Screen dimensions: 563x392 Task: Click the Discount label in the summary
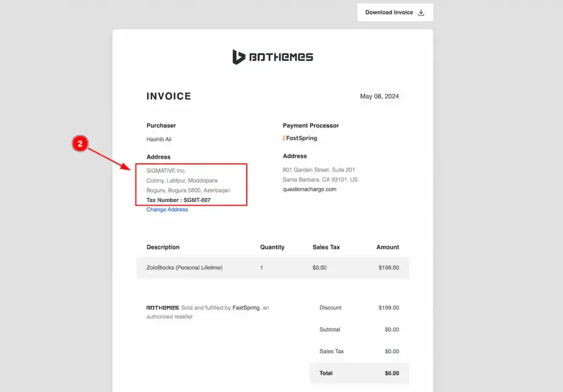click(x=330, y=308)
